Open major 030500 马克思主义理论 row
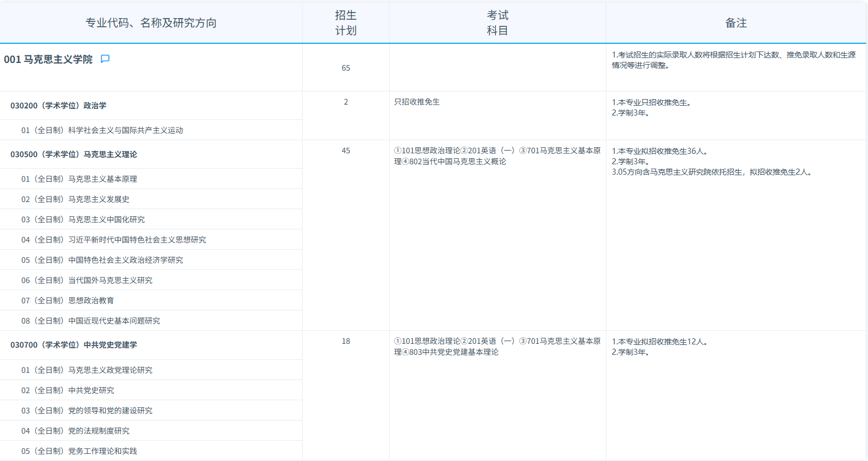The height and width of the screenshot is (461, 868). click(74, 154)
